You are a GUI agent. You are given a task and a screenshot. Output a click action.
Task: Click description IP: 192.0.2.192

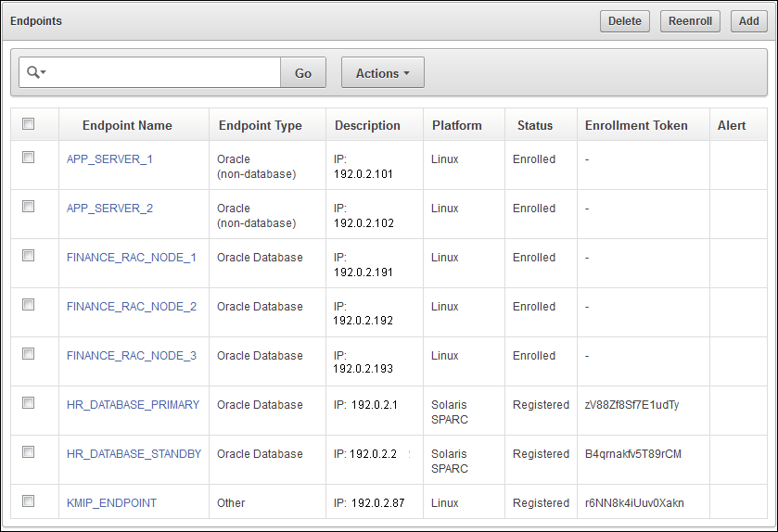pyautogui.click(x=363, y=313)
